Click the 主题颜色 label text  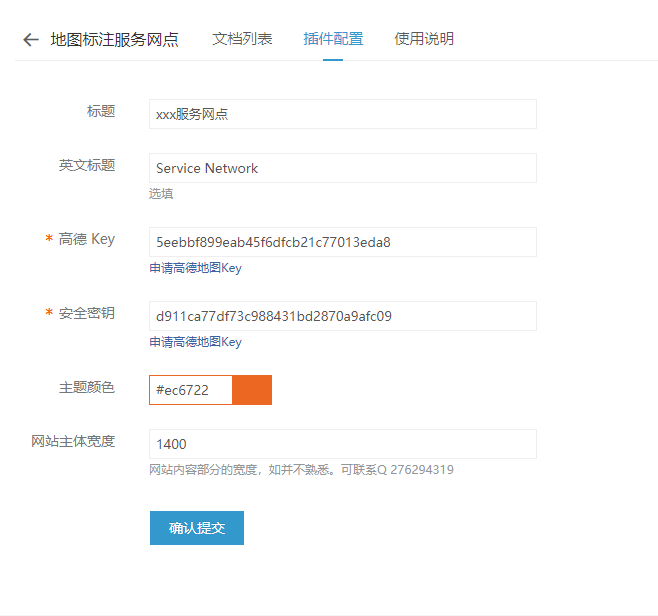coord(86,387)
